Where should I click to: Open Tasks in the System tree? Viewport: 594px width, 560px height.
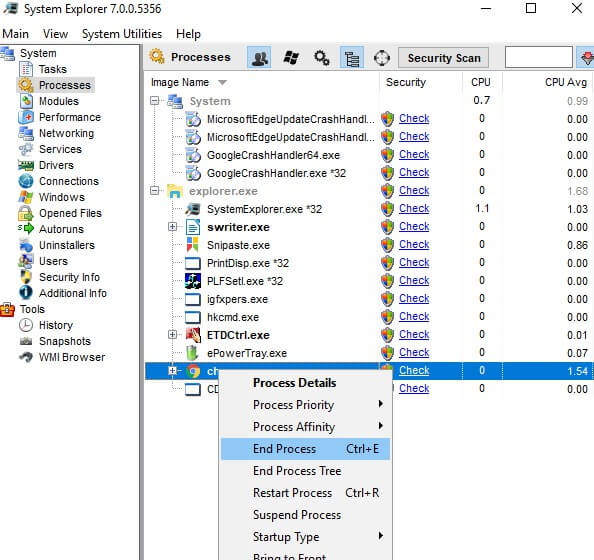pos(52,69)
